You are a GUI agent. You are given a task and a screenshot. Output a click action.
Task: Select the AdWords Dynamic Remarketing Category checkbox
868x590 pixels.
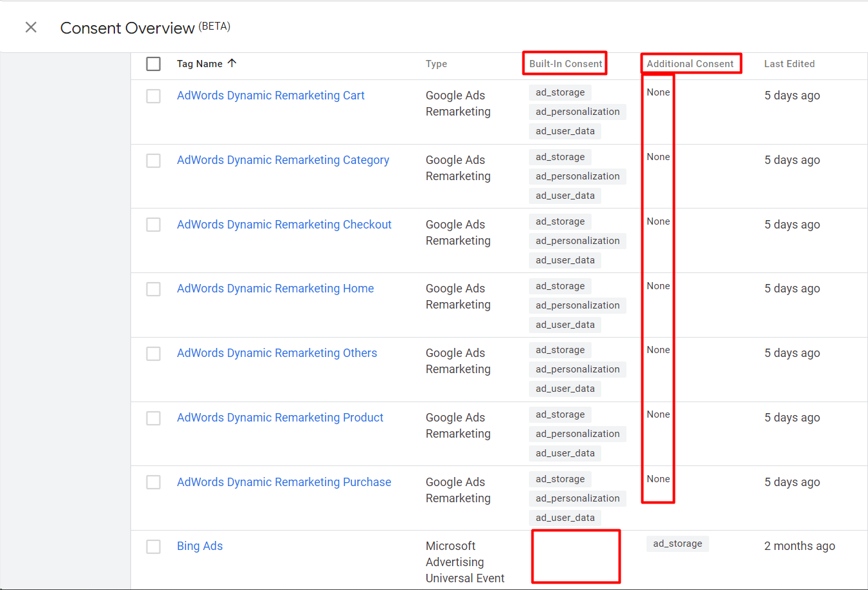coord(153,161)
